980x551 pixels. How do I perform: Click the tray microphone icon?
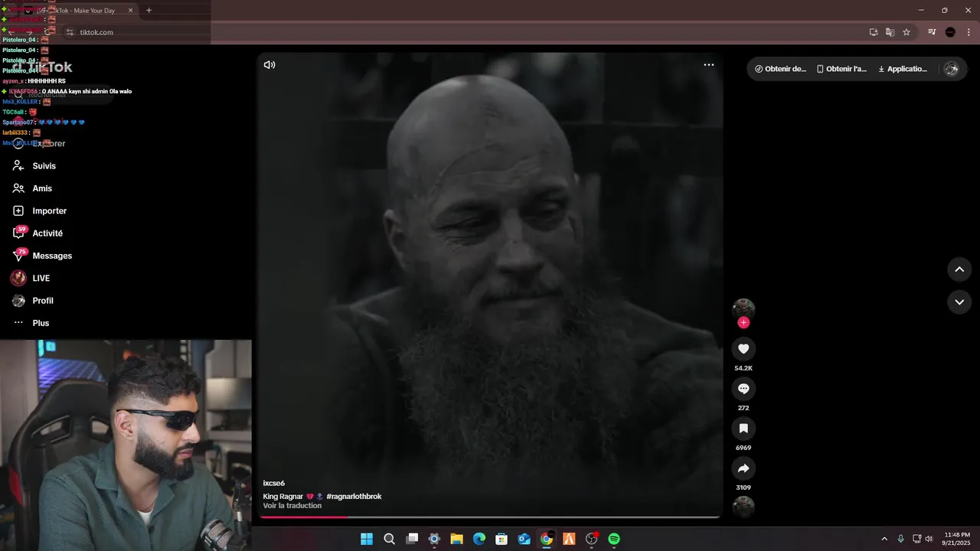pyautogui.click(x=900, y=539)
